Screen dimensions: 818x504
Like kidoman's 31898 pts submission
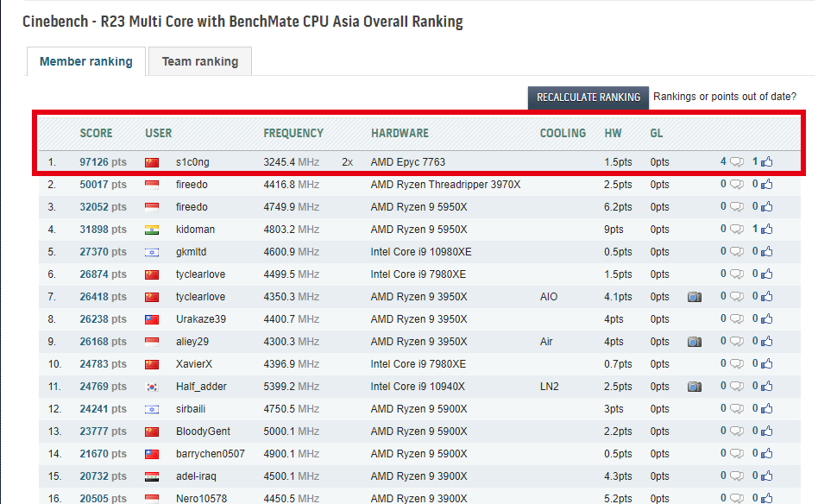point(766,229)
